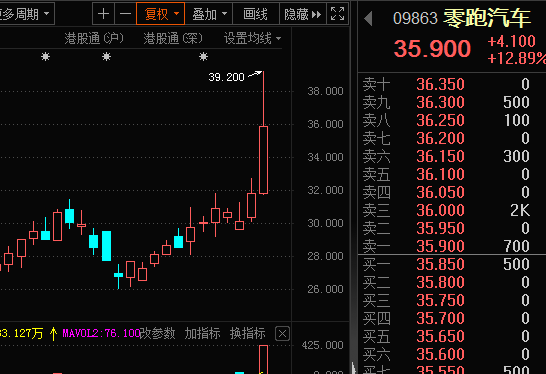This screenshot has height=374, width=546.
Task: Click the 画线 drawing button
Action: [256, 14]
